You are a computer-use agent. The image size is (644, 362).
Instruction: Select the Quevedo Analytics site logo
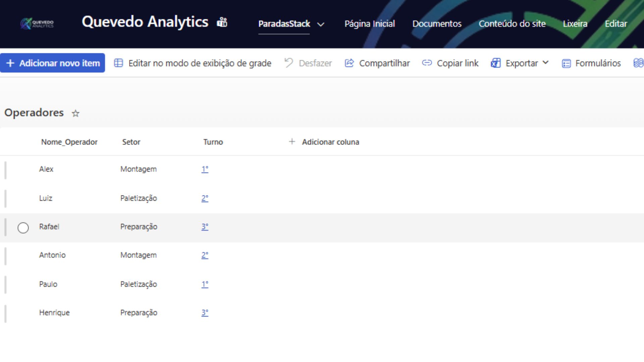(37, 23)
